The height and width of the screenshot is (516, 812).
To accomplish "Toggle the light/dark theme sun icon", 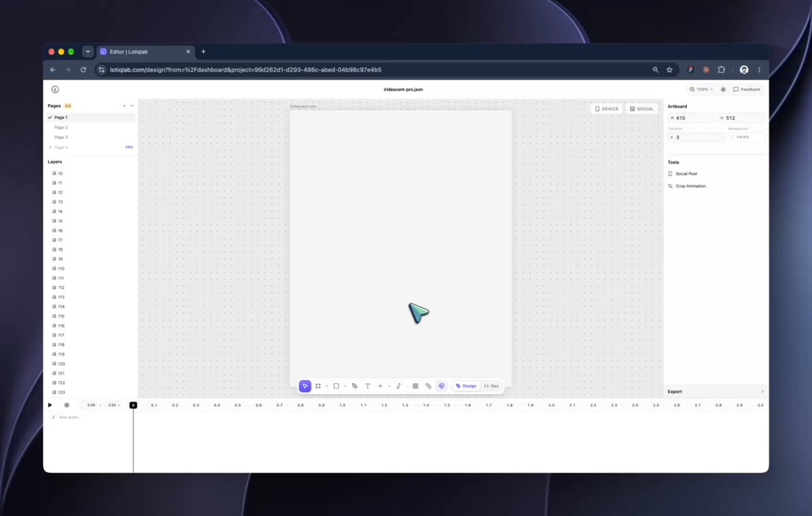I will click(x=723, y=89).
